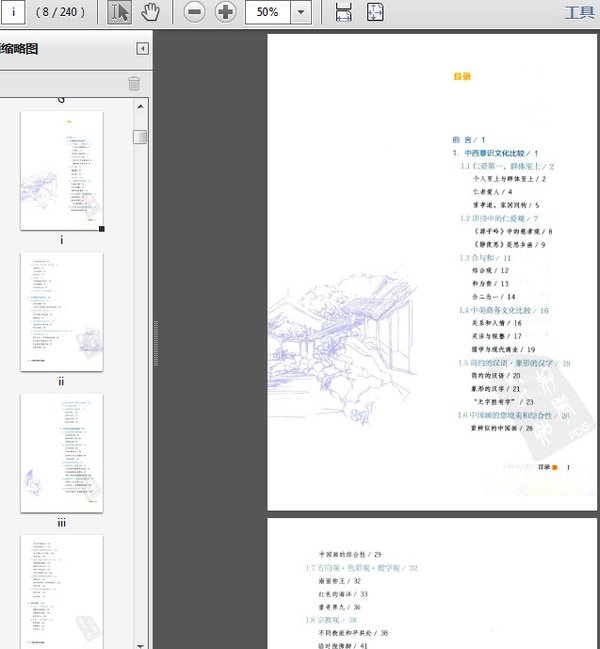Open the 工具 tools pane

click(x=579, y=12)
